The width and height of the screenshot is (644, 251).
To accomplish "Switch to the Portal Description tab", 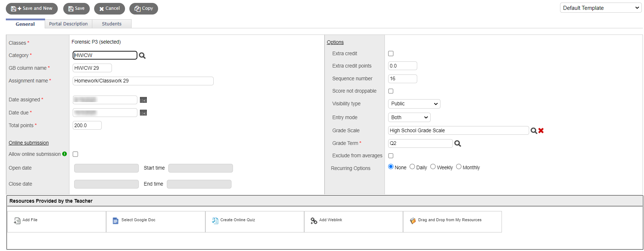I will (x=68, y=24).
